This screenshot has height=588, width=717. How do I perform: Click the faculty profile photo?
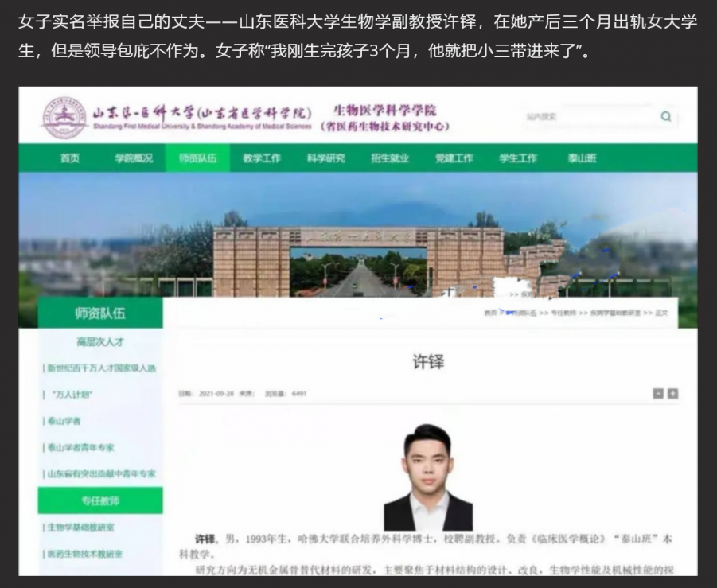click(428, 477)
